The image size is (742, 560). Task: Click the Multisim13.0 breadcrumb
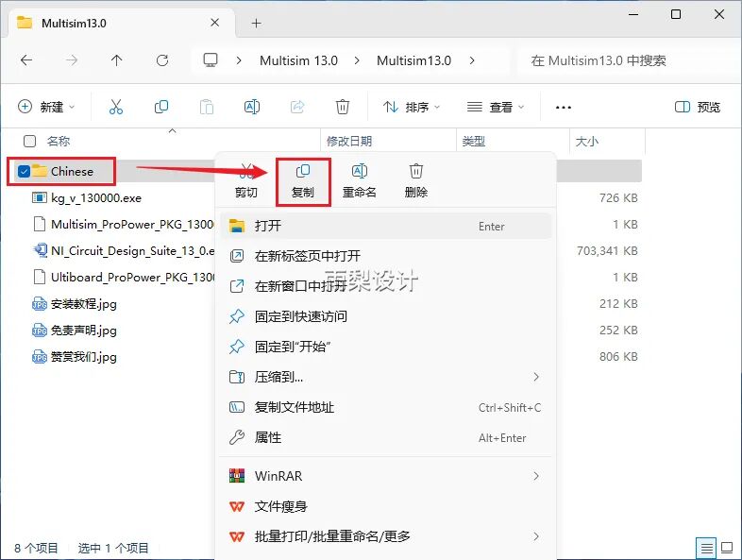point(414,60)
